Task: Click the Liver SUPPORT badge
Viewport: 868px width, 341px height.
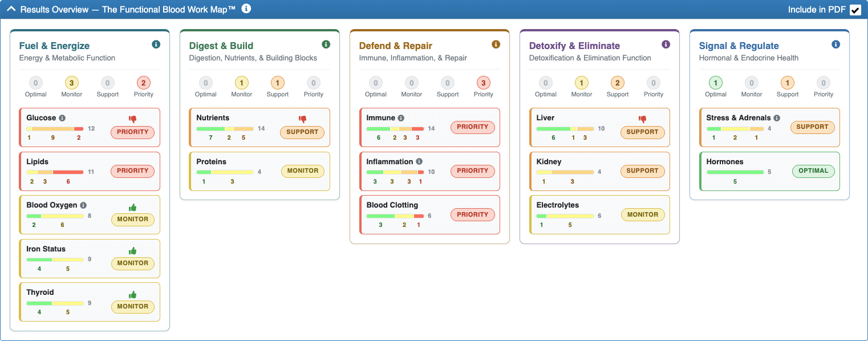Action: (643, 132)
